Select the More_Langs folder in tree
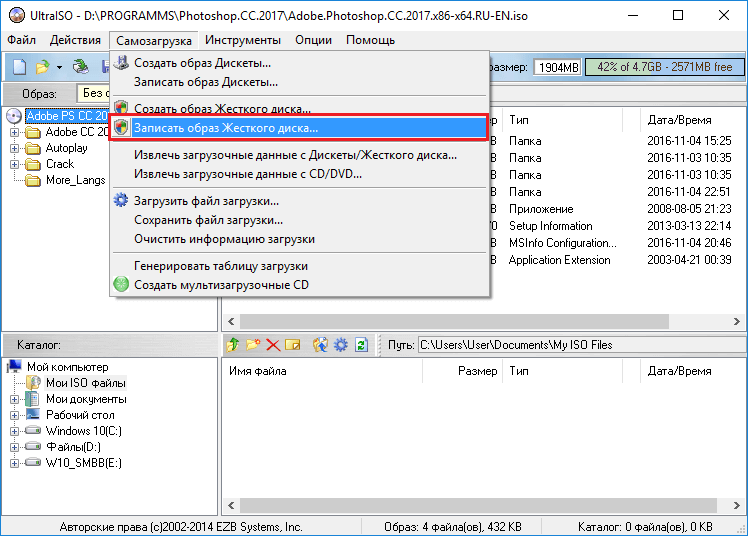748x536 pixels. pos(75,180)
